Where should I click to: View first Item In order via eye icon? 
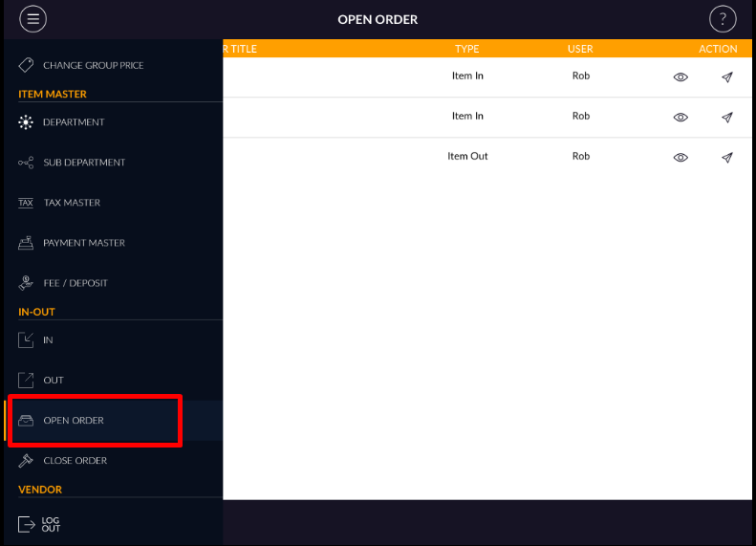[x=680, y=77]
